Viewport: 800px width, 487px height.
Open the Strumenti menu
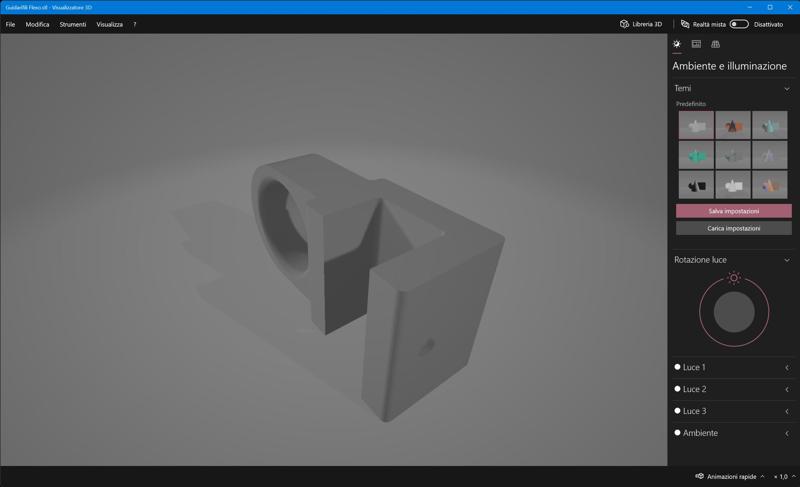[72, 24]
